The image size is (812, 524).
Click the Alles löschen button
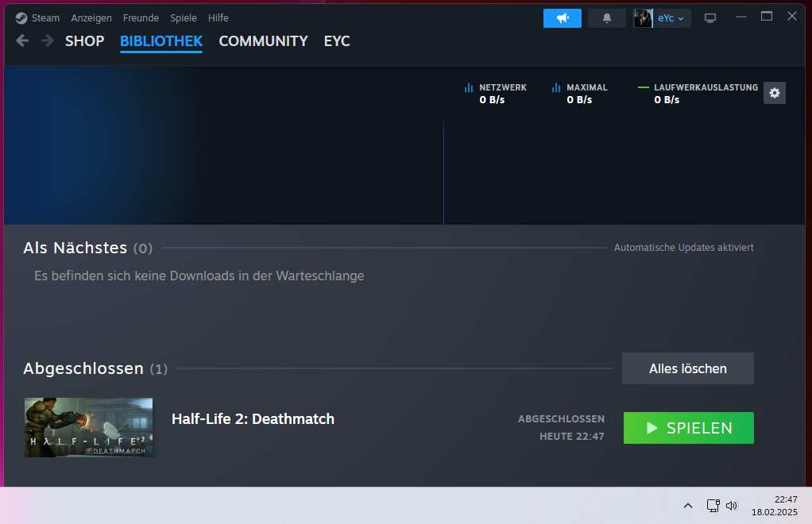688,369
